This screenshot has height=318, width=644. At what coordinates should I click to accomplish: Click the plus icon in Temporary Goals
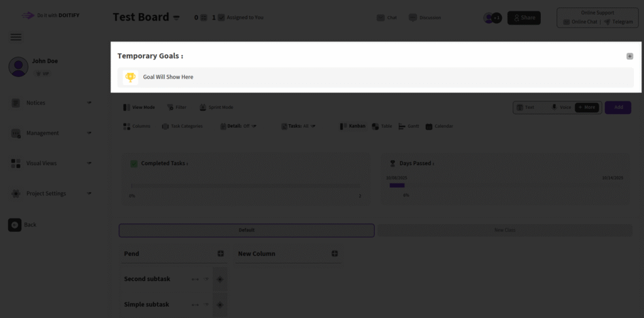[630, 56]
